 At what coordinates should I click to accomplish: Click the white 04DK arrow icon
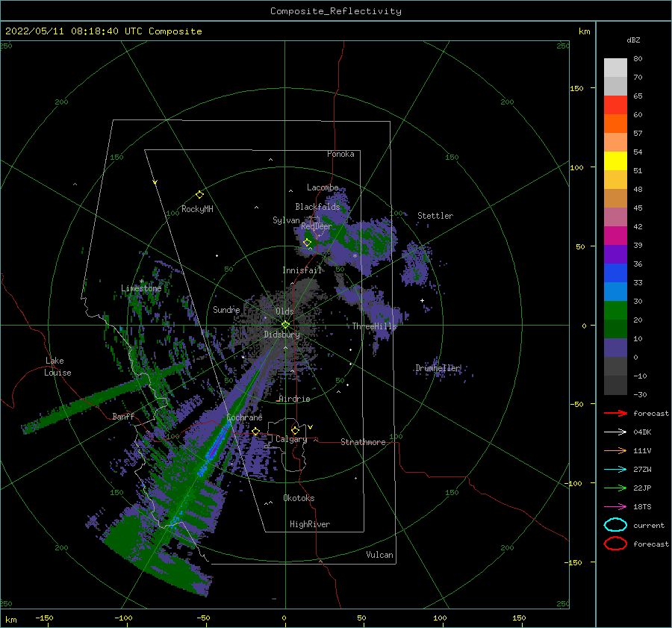615,432
